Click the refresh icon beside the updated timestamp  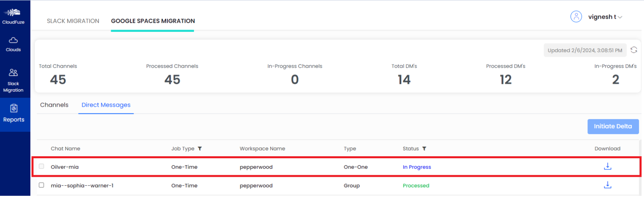coord(634,50)
